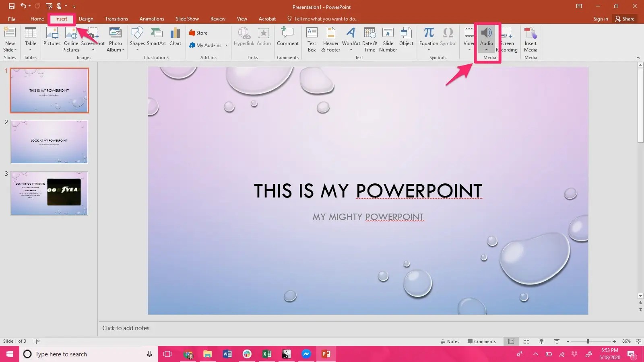Collapse the ribbon with the chevron
Viewport: 644px width, 362px height.
click(x=638, y=58)
